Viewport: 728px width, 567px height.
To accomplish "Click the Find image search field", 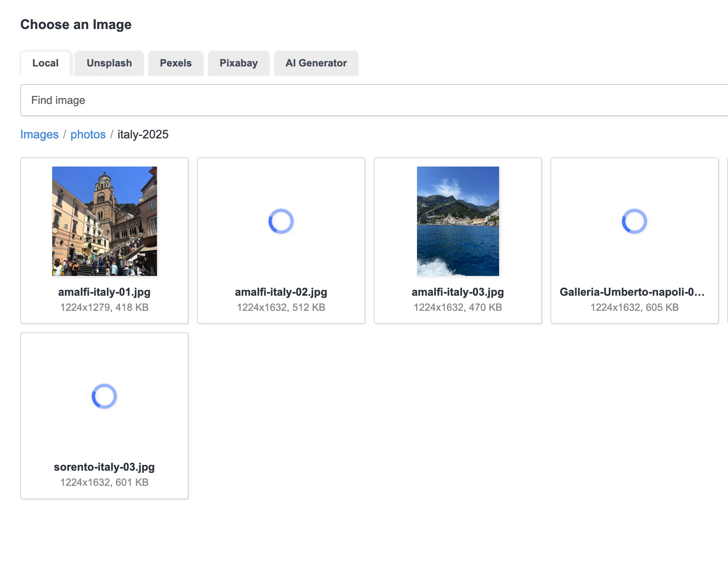I will (370, 100).
